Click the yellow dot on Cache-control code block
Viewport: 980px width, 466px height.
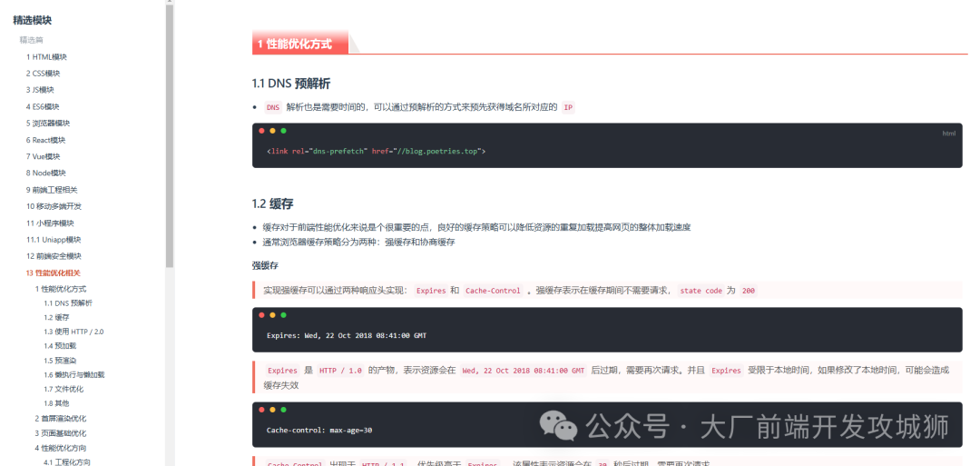click(x=272, y=410)
